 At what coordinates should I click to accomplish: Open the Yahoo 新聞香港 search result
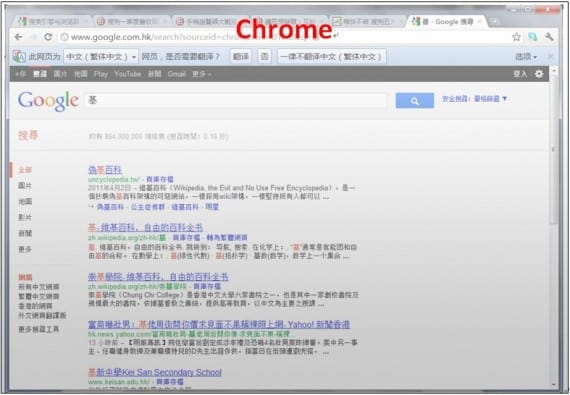coord(219,325)
